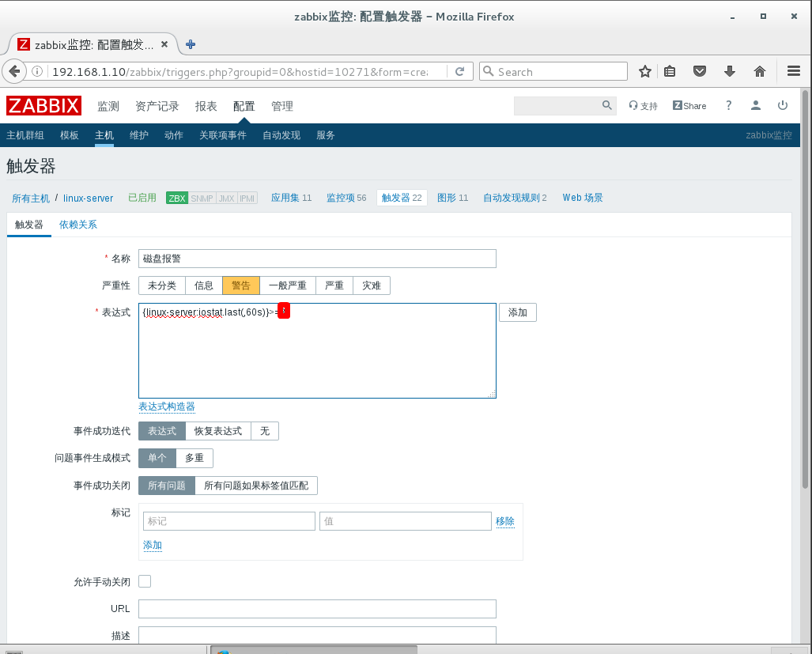Click the Firefox back arrow button
This screenshot has height=654, width=812.
click(14, 71)
